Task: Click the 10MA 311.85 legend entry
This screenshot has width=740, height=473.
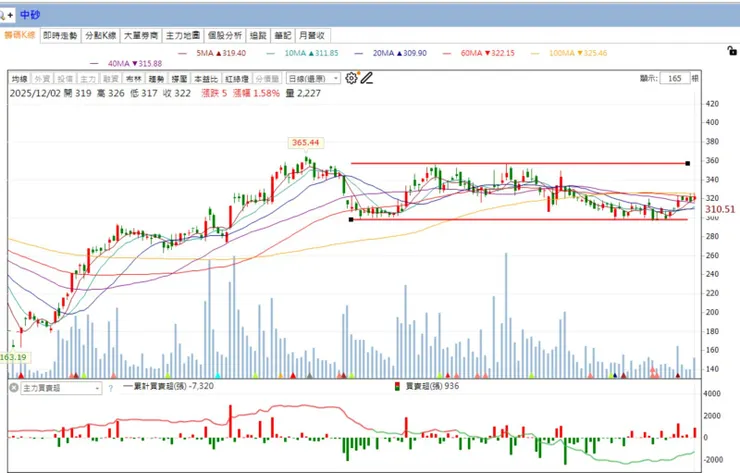Action: coord(303,53)
